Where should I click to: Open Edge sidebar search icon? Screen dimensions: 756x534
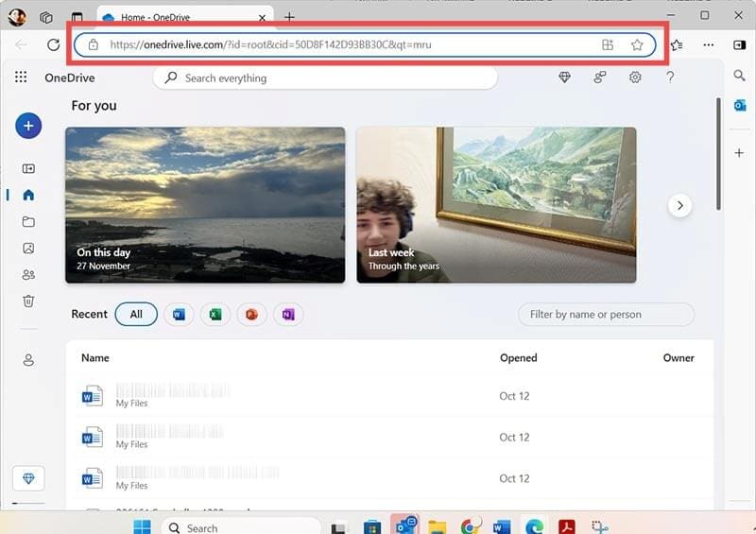[739, 76]
